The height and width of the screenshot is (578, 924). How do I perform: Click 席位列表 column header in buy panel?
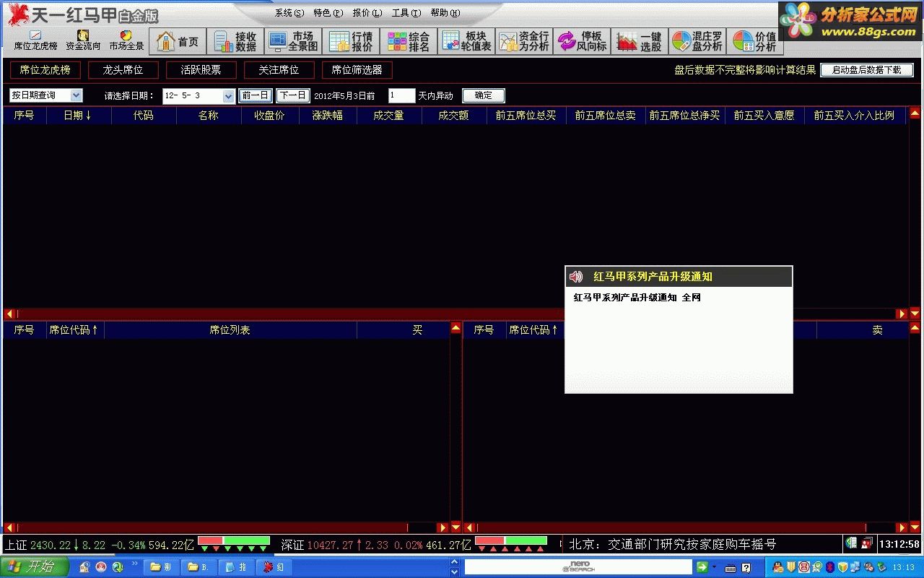[230, 330]
